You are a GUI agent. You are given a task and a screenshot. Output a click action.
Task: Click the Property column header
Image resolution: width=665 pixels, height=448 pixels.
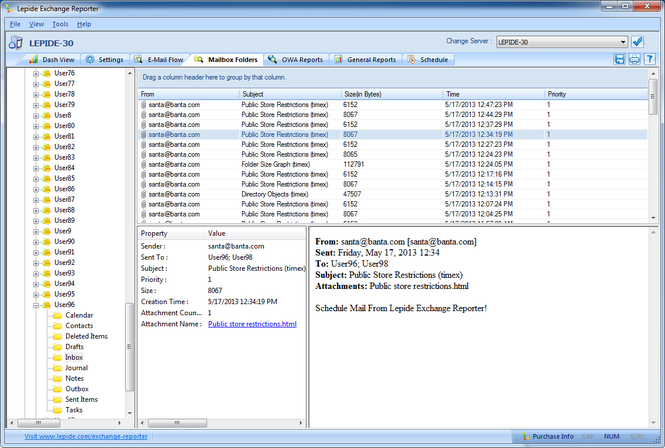coord(171,233)
